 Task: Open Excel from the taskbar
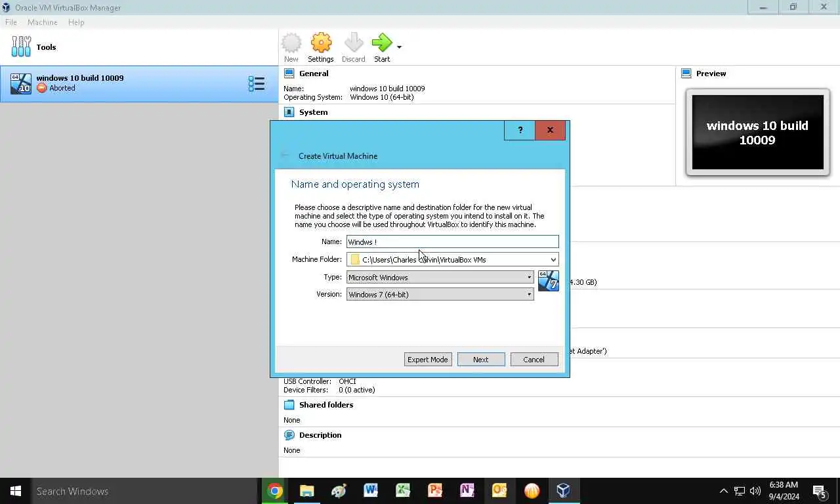coord(403,491)
